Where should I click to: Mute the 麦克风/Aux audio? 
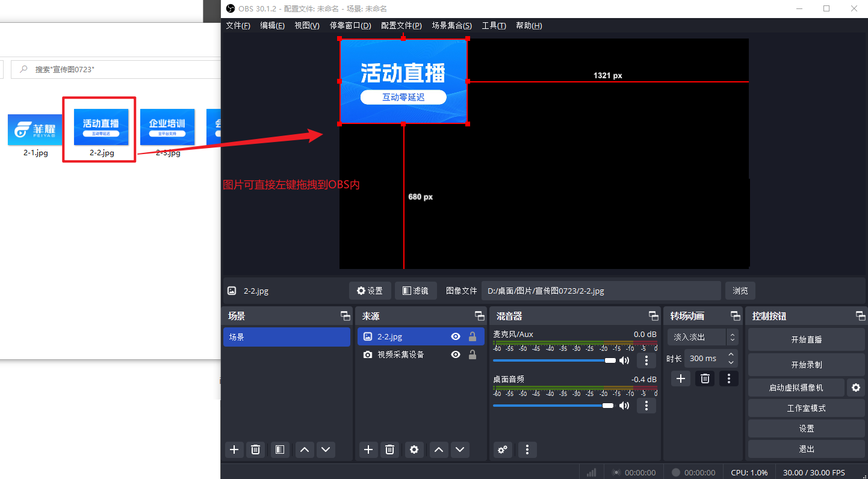point(624,360)
